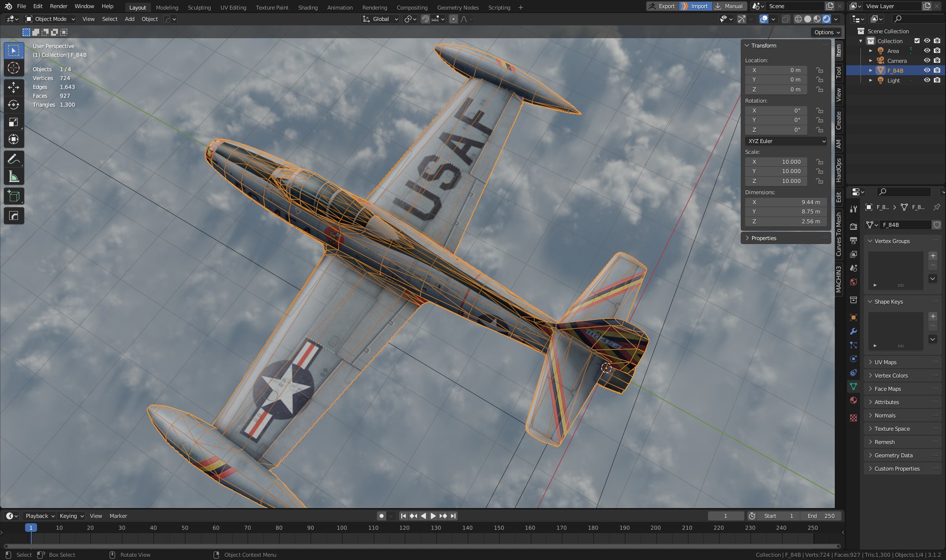Viewport: 946px width, 560px height.
Task: Open the Options popover button
Action: 827,32
